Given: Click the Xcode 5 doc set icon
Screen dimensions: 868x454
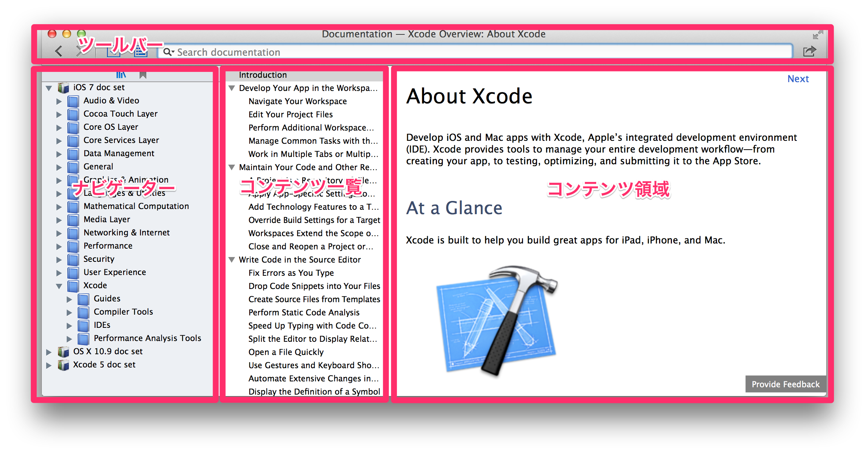Looking at the screenshot, I should (x=63, y=365).
